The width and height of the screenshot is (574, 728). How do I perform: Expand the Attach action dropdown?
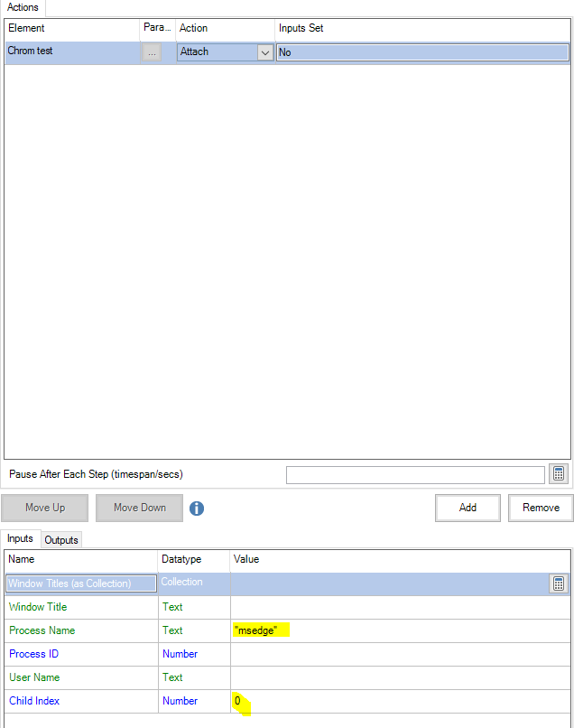265,52
